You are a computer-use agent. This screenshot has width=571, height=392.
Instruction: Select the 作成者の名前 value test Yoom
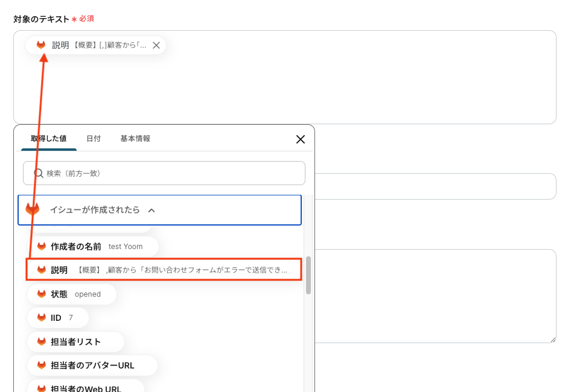[x=93, y=247]
